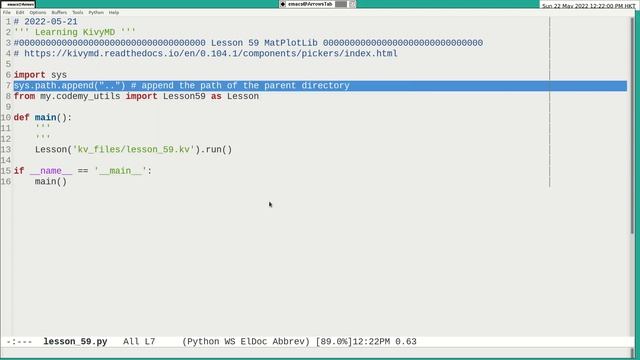Open the Python menu
The image size is (640, 360).
pyautogui.click(x=96, y=13)
